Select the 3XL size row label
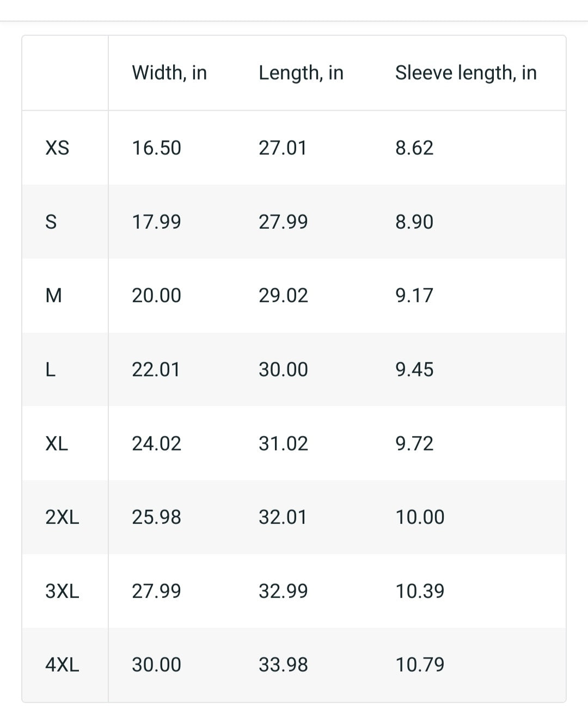Screen dimensions: 588x720 point(62,591)
